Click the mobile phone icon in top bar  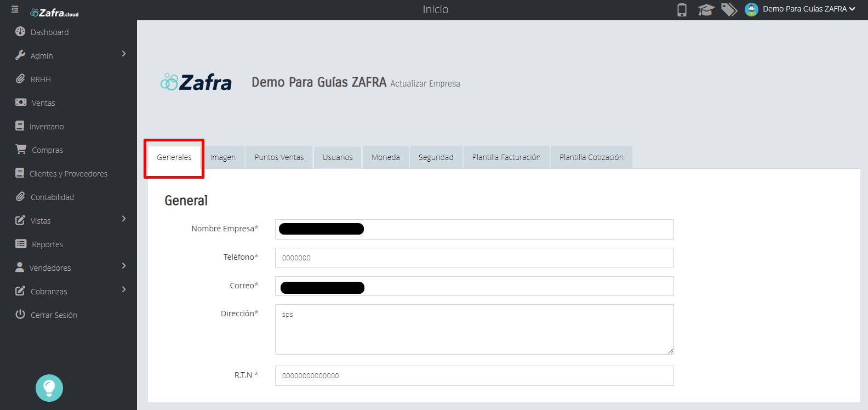click(x=682, y=10)
